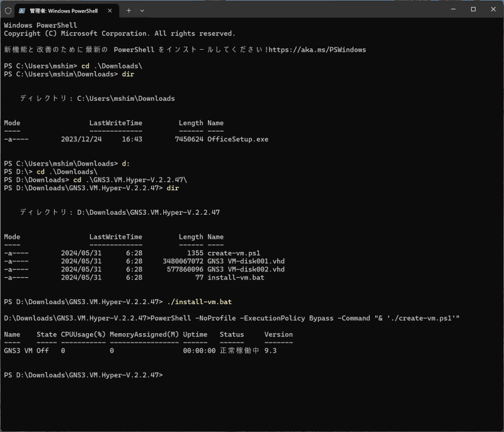Click the cd .\GNS3.VM.Hyper-V.2.2.47\ command
Image resolution: width=504 pixels, height=432 pixels.
[x=130, y=179]
